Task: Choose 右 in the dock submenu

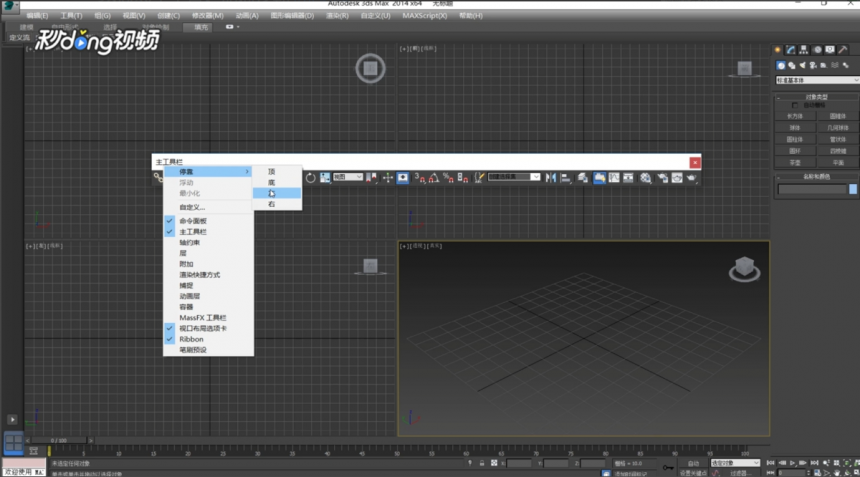Action: coord(277,204)
